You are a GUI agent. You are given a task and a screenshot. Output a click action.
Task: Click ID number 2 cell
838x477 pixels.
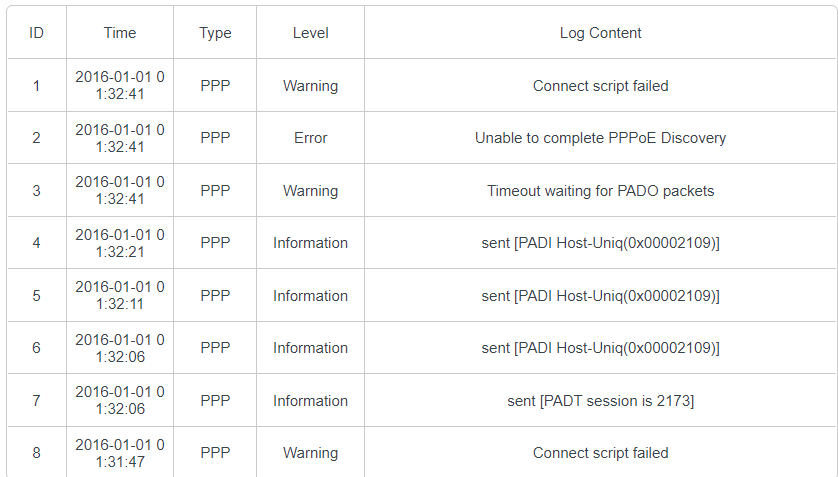click(x=36, y=138)
